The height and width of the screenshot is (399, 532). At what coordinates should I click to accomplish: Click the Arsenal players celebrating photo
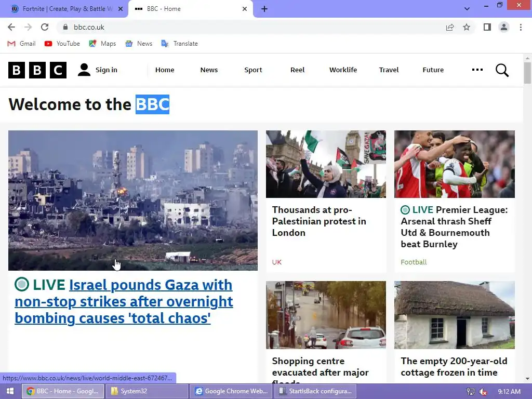tap(455, 164)
